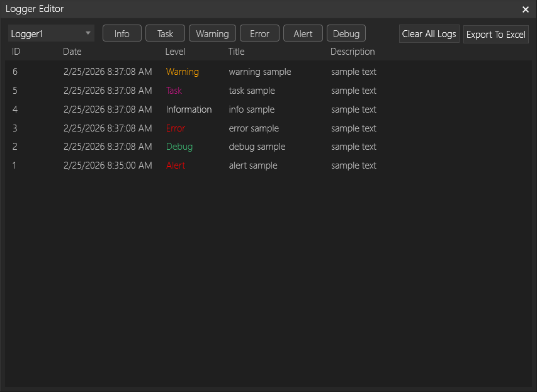Toggle the Info level filter

click(x=122, y=33)
